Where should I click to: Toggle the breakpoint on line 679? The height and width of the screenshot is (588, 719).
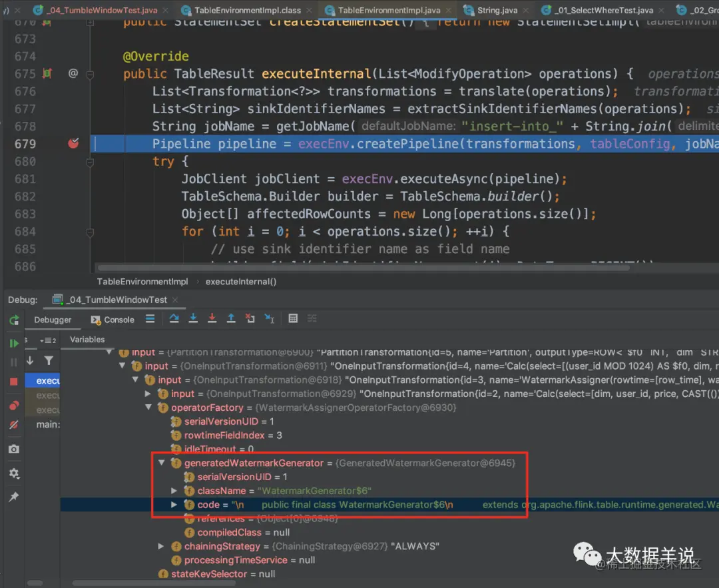(x=73, y=144)
